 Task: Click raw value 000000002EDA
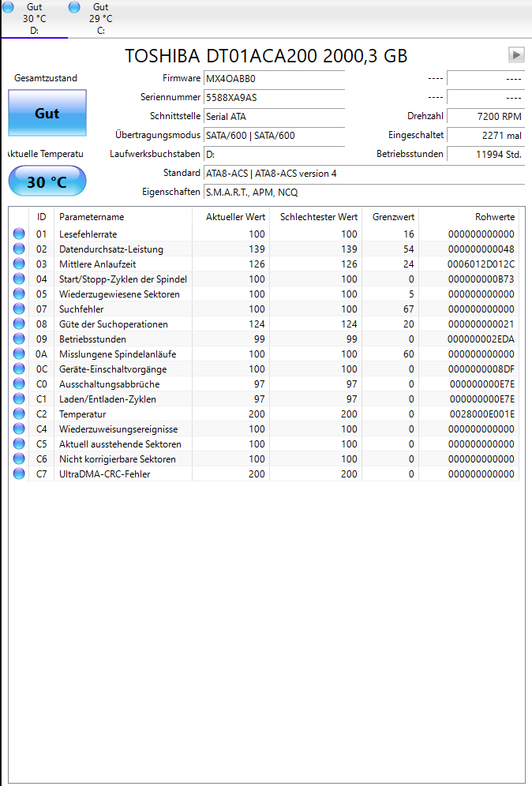[x=481, y=339]
